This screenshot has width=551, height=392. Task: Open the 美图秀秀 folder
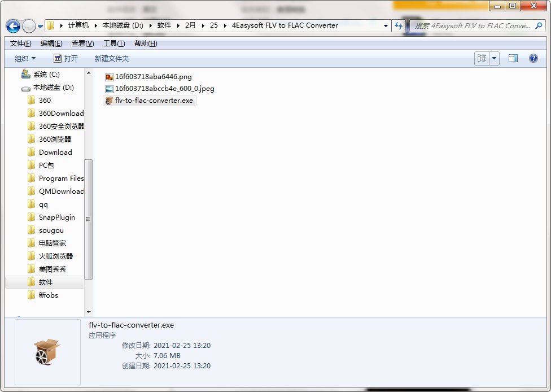click(x=47, y=269)
